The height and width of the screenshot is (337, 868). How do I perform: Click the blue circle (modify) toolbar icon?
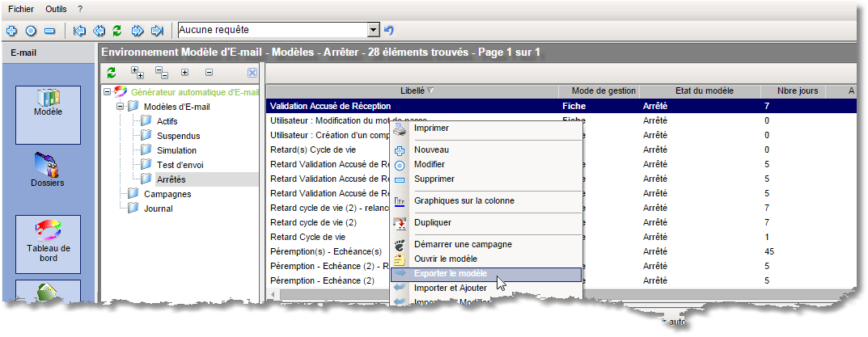[31, 31]
